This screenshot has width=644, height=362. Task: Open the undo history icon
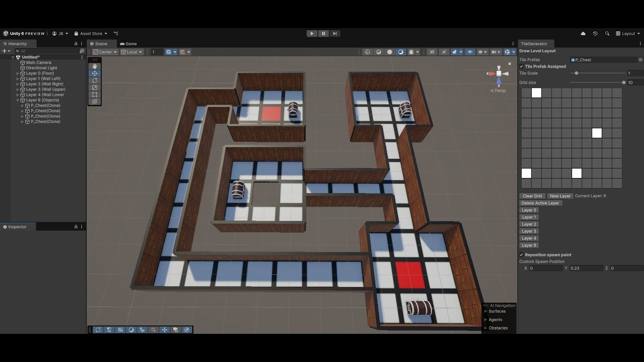(595, 34)
